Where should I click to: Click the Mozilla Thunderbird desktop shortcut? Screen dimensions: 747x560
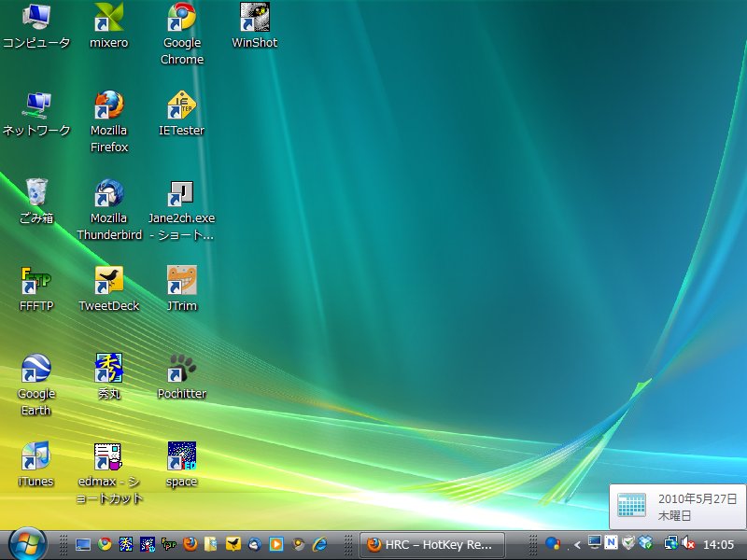(109, 209)
